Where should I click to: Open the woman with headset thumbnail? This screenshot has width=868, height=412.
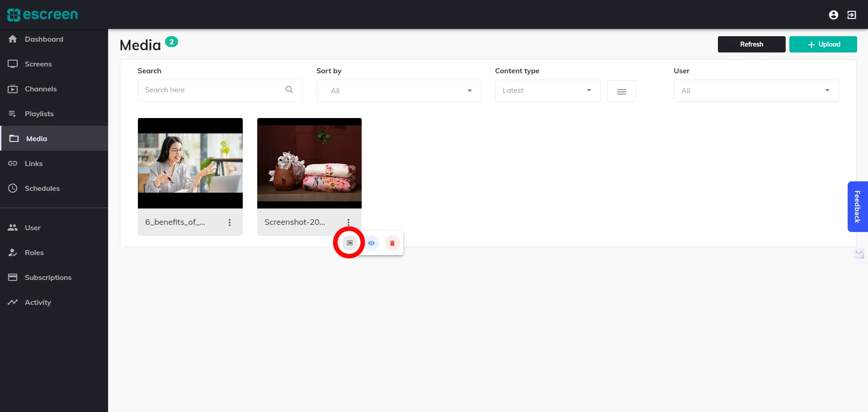pyautogui.click(x=190, y=163)
